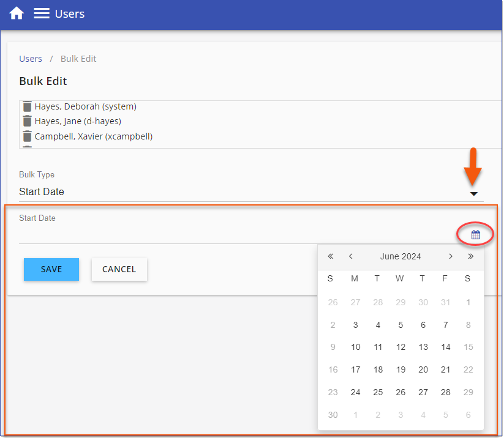The height and width of the screenshot is (438, 504).
Task: Open the hamburger navigation menu
Action: coord(42,13)
